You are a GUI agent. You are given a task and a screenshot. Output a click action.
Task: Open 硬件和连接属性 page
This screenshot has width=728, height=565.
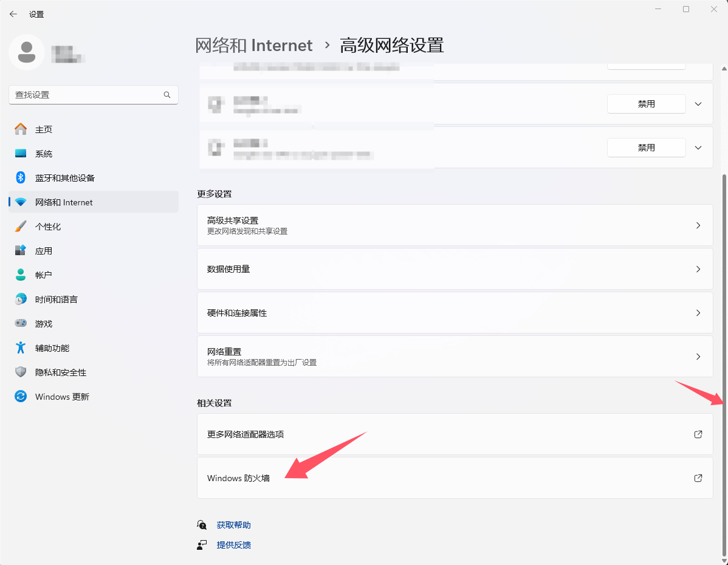(x=455, y=312)
